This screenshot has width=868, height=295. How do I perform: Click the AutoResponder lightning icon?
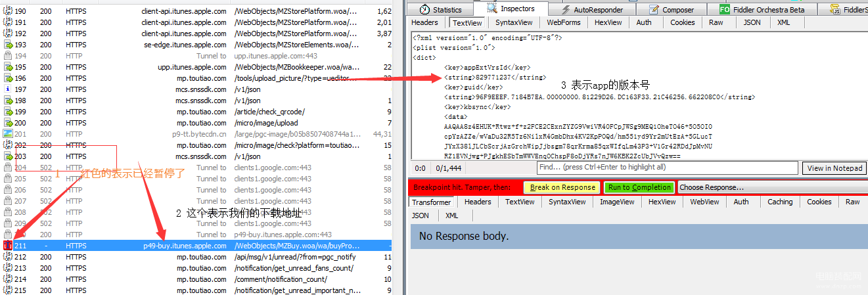565,9
